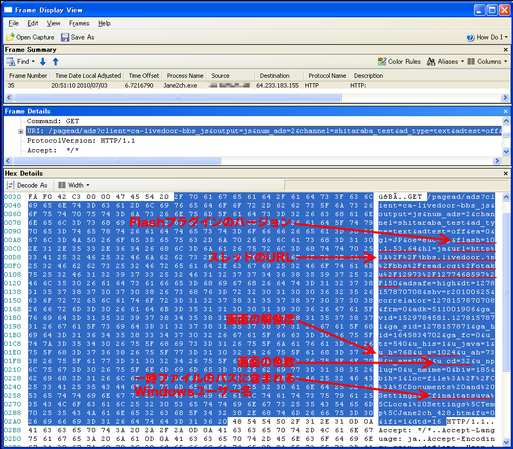Open the Width dropdown

(x=74, y=185)
